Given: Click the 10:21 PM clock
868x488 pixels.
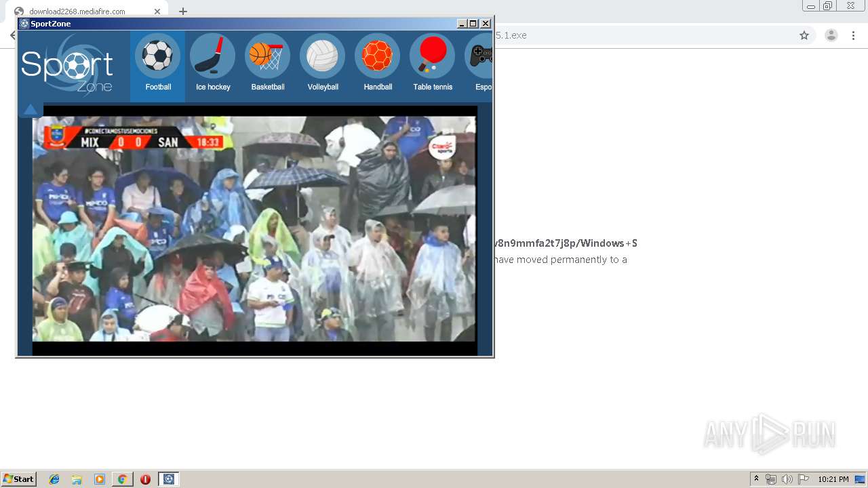Looking at the screenshot, I should pyautogui.click(x=833, y=479).
